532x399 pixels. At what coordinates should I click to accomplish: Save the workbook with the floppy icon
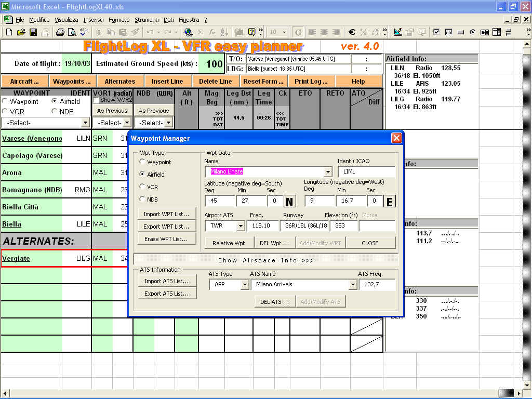[33, 32]
